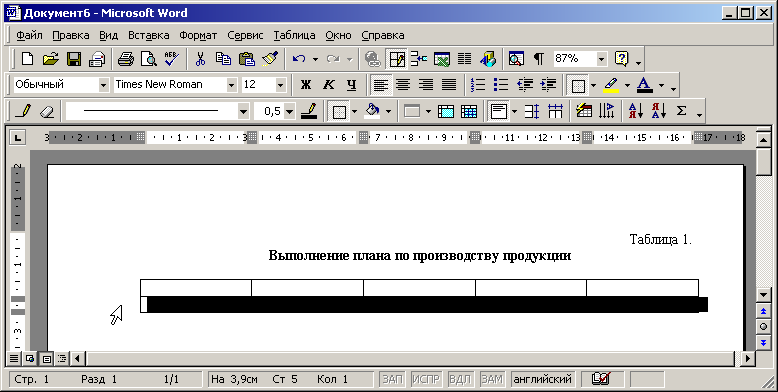Pick the Format Painter brush
The height and width of the screenshot is (392, 778).
(x=270, y=60)
